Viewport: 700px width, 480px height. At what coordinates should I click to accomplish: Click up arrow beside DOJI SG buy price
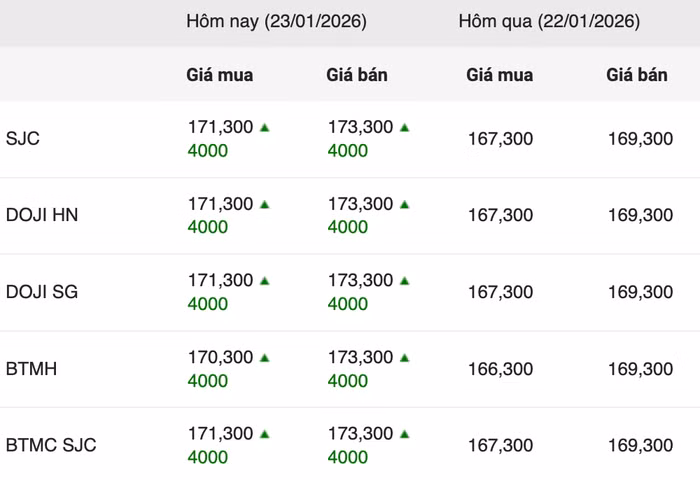pos(265,281)
